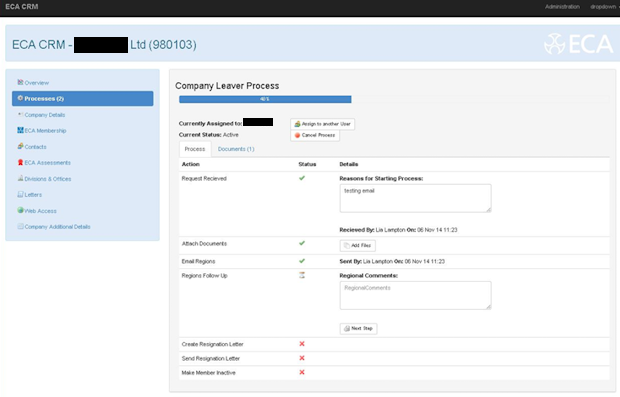
Task: Click the Company Details sidebar icon
Action: [x=20, y=114]
